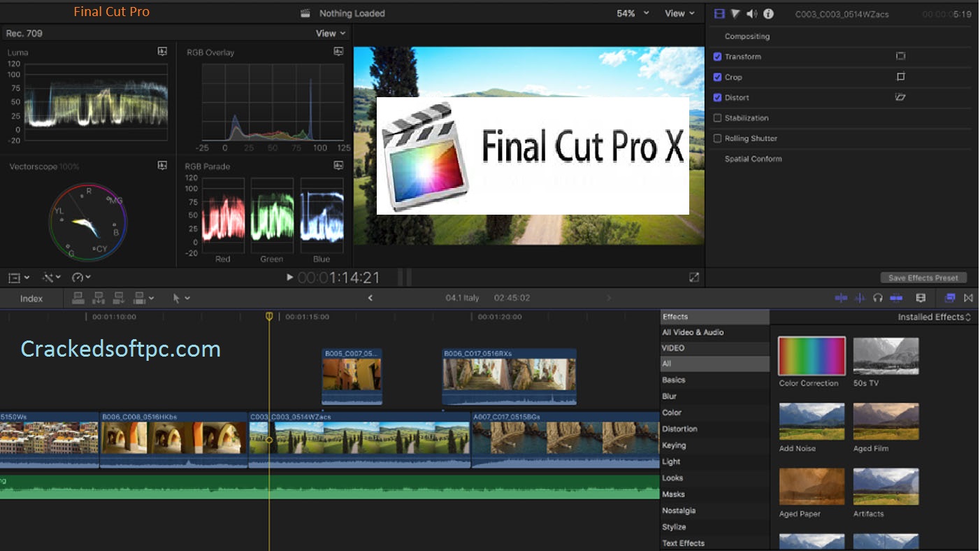Open the Video inspector tab icon
The height and width of the screenshot is (551, 980).
pos(719,14)
